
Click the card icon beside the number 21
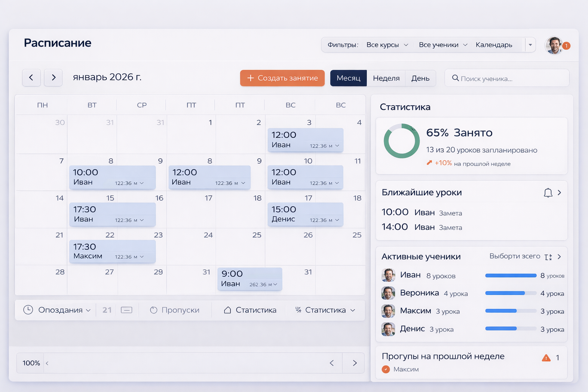point(126,310)
